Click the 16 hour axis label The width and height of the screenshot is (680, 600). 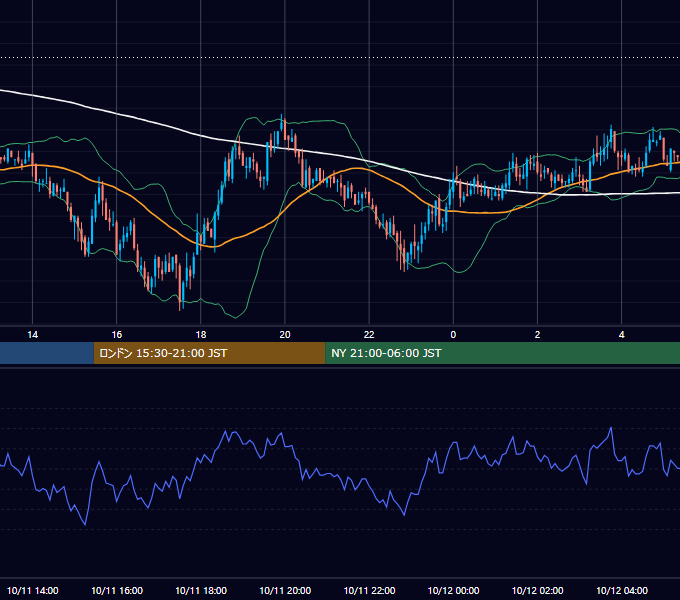[x=117, y=335]
